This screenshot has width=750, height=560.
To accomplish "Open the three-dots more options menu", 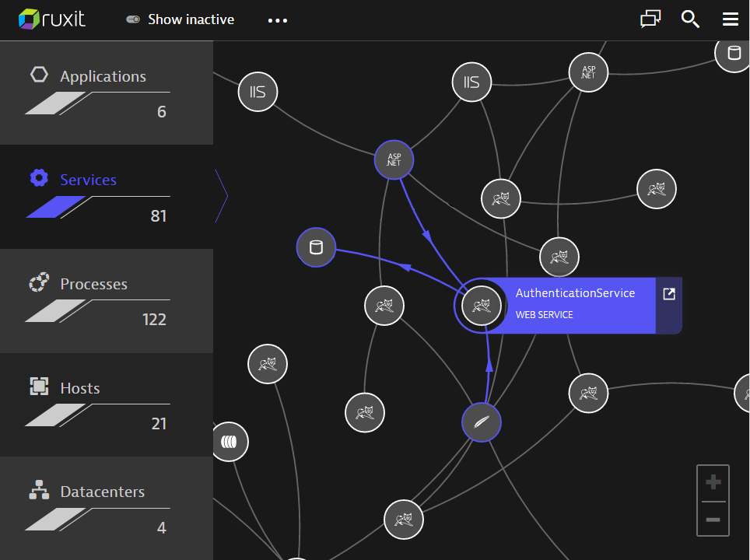I will (x=278, y=20).
